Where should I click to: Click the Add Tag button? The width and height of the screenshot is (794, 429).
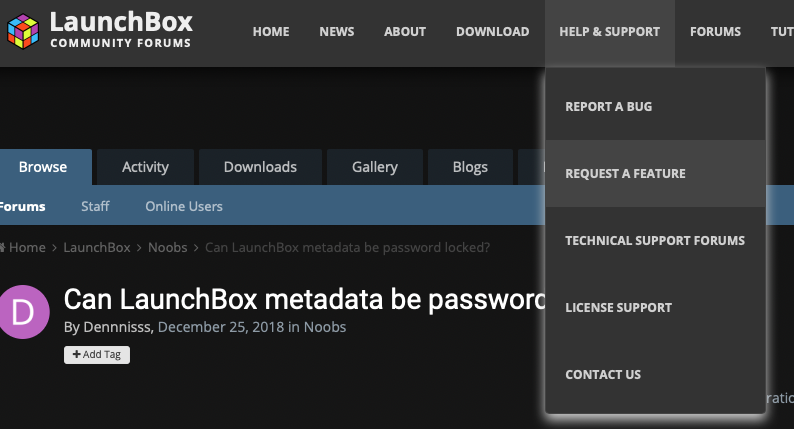[97, 355]
